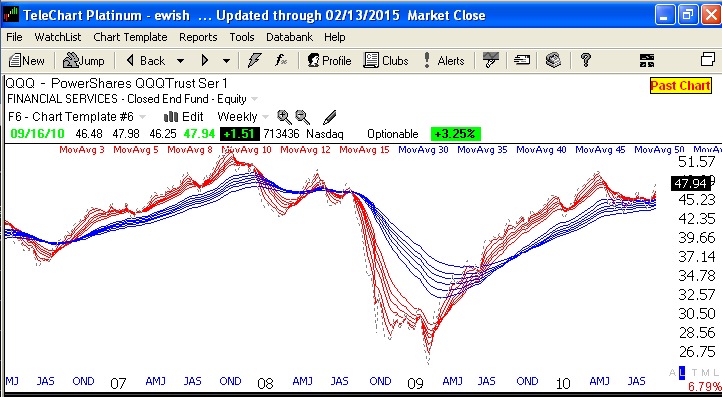Open the WatchList menu
The width and height of the screenshot is (722, 397).
[58, 37]
